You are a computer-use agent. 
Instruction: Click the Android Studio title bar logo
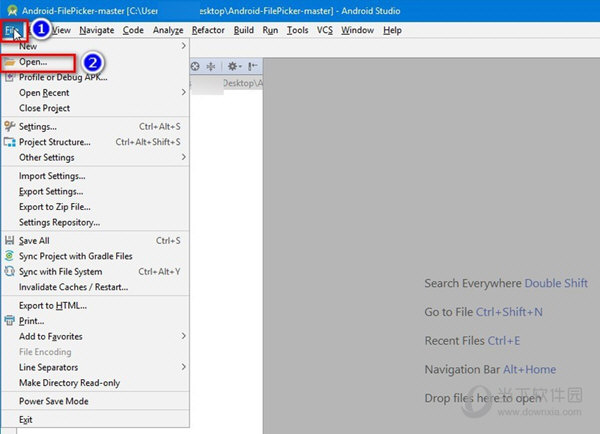pos(12,11)
